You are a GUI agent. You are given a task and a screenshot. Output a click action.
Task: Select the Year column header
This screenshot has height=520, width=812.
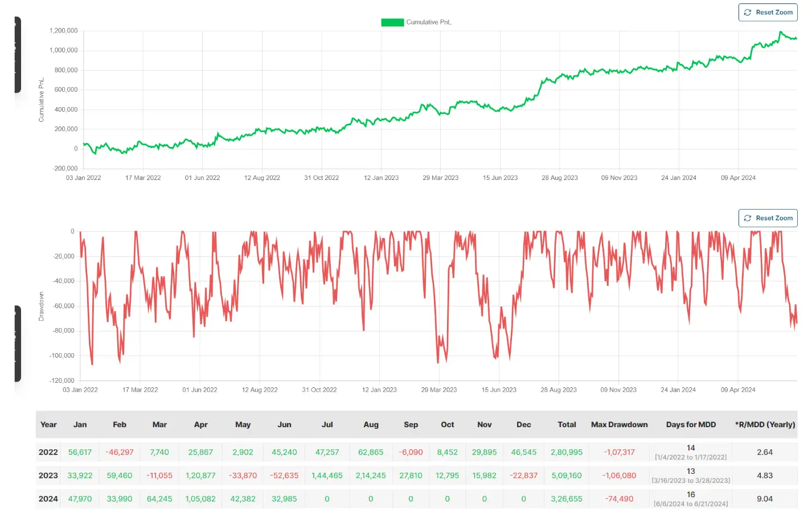[48, 425]
